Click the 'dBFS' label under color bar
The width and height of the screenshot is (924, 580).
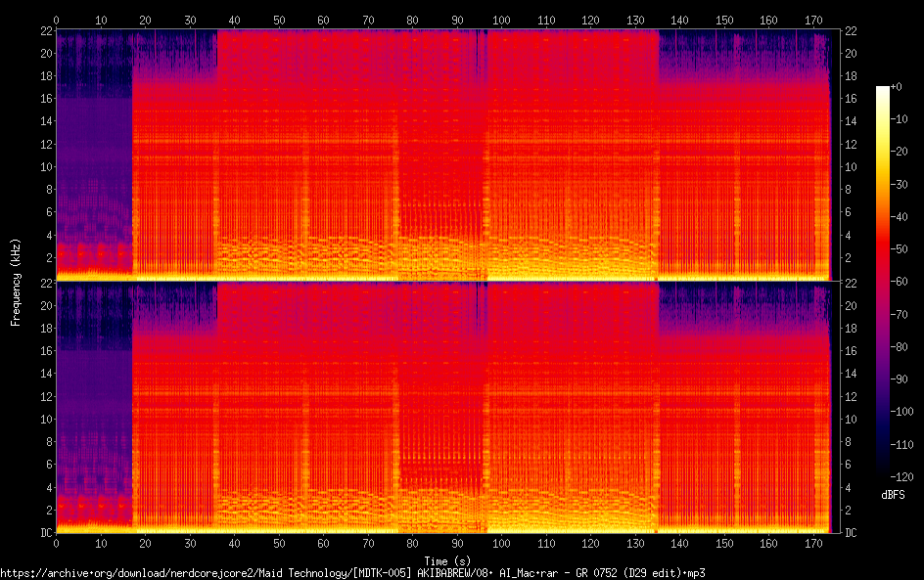[x=892, y=496]
